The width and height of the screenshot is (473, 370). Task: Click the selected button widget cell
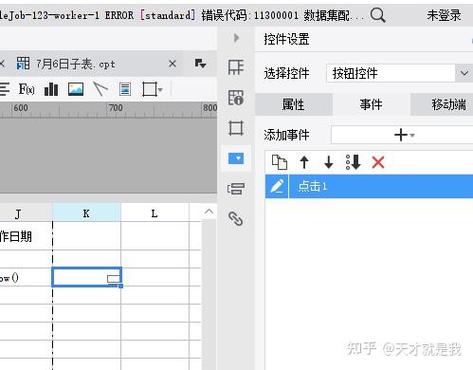coord(87,277)
